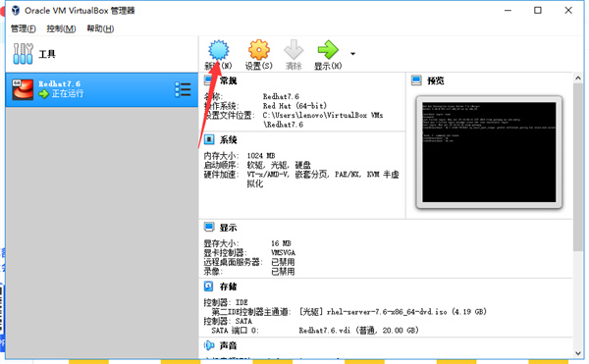Viewport: 589px width, 364px height.
Task: Click the System (系统) section chip icon
Action: (209, 139)
